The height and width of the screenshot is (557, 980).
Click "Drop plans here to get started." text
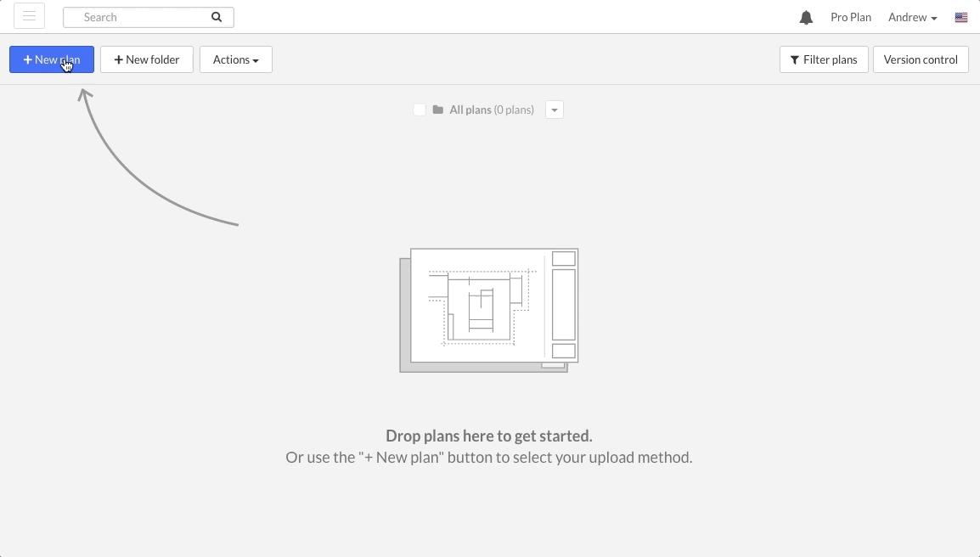[489, 436]
